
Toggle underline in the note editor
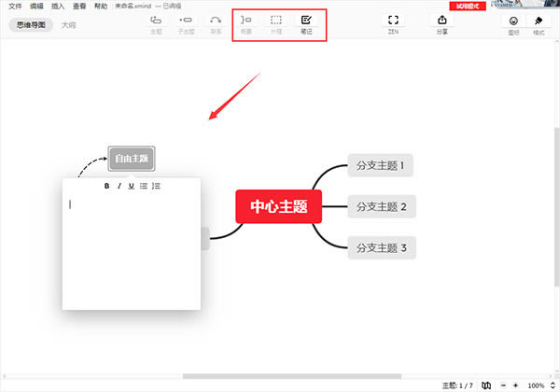(x=131, y=186)
